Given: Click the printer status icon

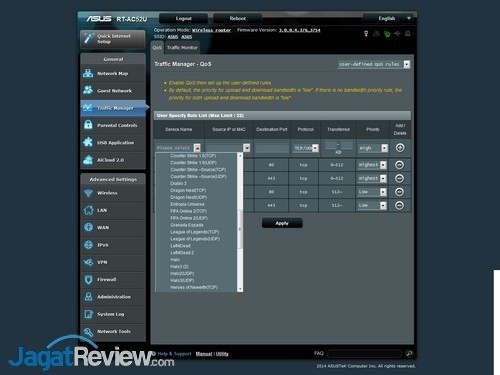Looking at the screenshot, I should click(408, 34).
